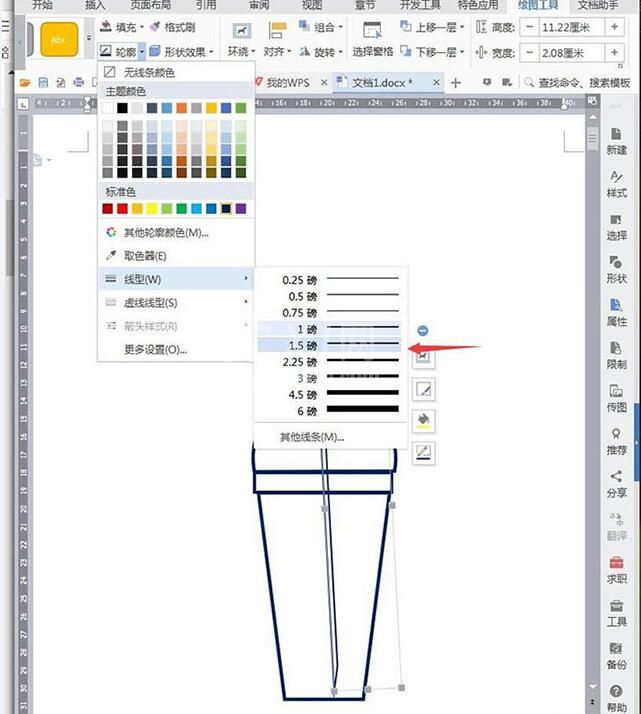641x714 pixels.
Task: Expand the 填充 dropdown arrow
Action: click(x=142, y=27)
